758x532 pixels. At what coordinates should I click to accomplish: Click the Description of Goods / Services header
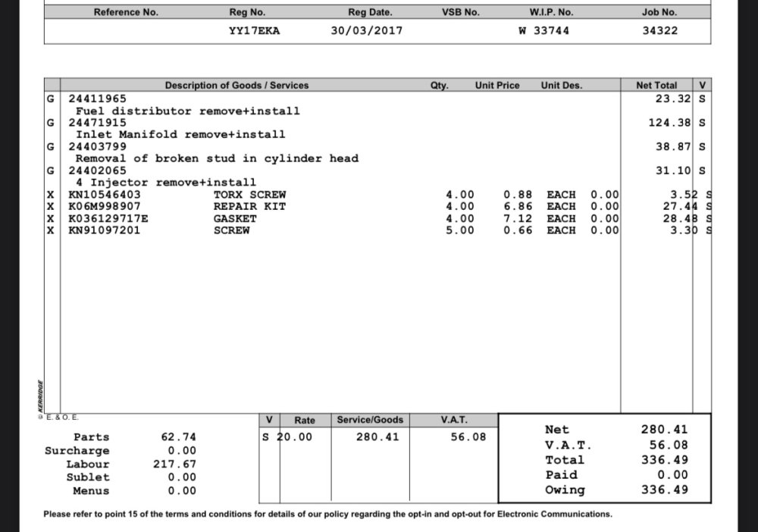[x=236, y=86]
